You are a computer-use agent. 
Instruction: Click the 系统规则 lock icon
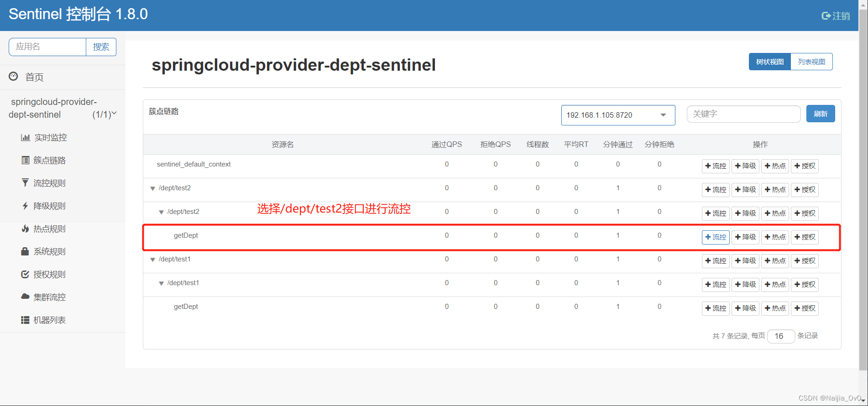coord(25,251)
